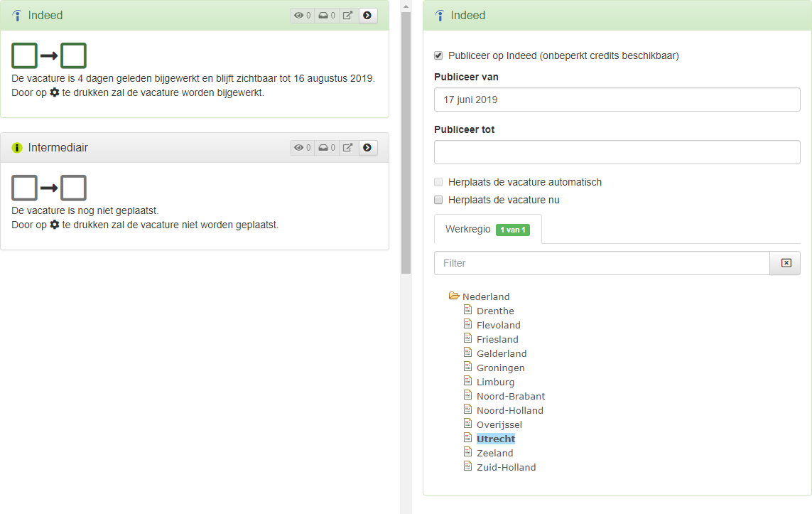Enable Herplaats de vacature nu checkbox
The width and height of the screenshot is (812, 514).
[438, 200]
